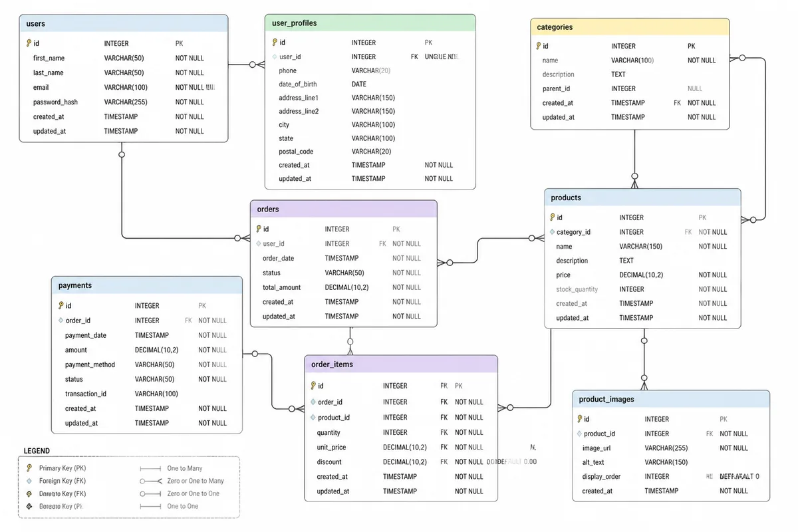The height and width of the screenshot is (532, 798).
Task: Click the diamond icon beside products category_id
Action: coord(552,232)
